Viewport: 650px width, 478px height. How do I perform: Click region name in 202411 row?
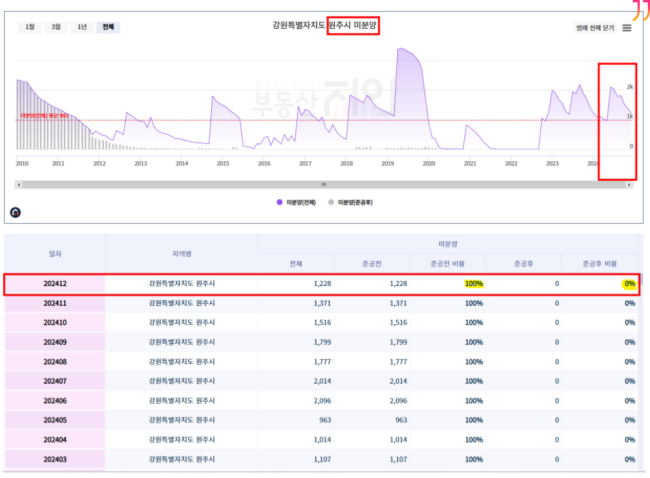coord(182,303)
